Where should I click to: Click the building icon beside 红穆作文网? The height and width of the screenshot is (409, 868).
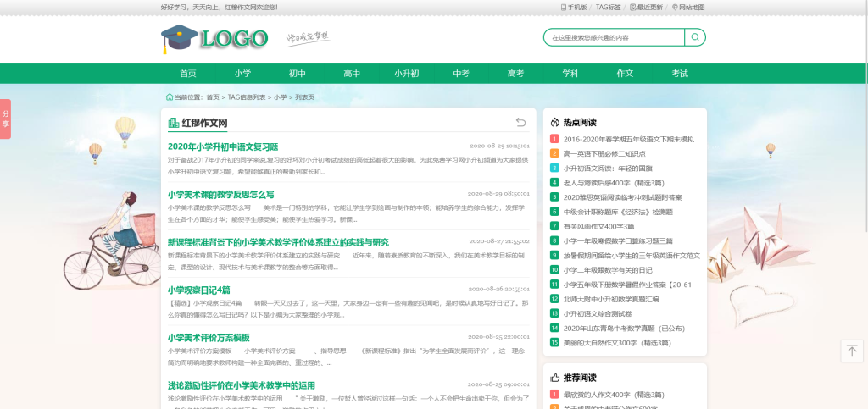(x=174, y=124)
